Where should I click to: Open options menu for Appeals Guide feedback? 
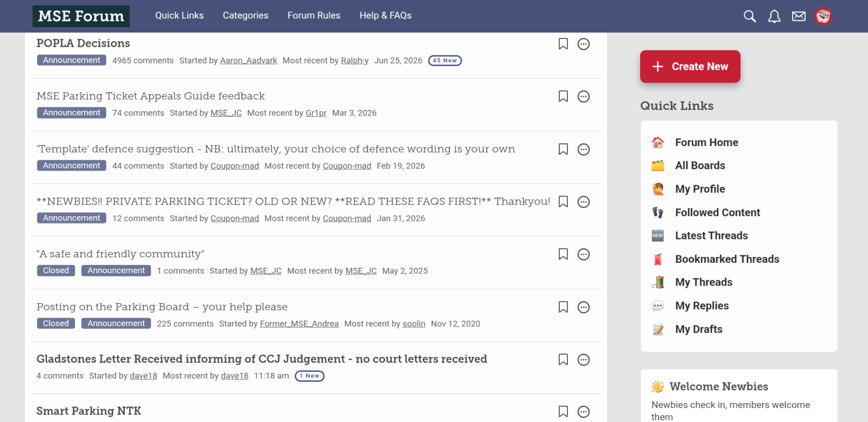pos(584,97)
